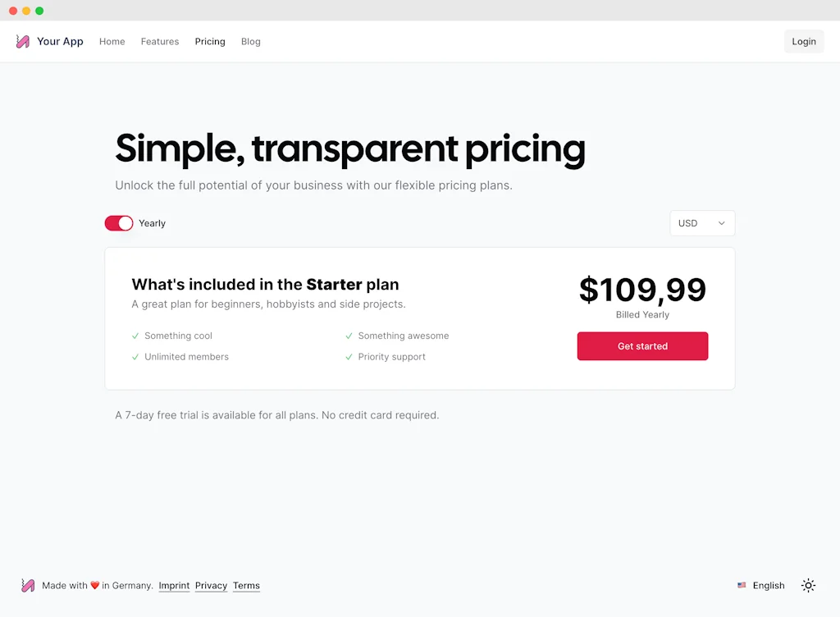Select Home in the navigation bar
This screenshot has height=617, width=840.
point(112,41)
